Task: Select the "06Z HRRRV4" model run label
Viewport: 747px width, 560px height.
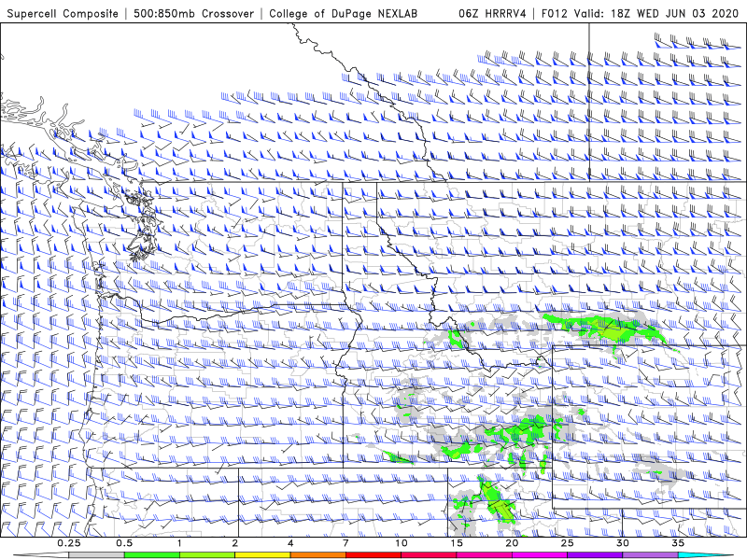Action: pos(492,13)
